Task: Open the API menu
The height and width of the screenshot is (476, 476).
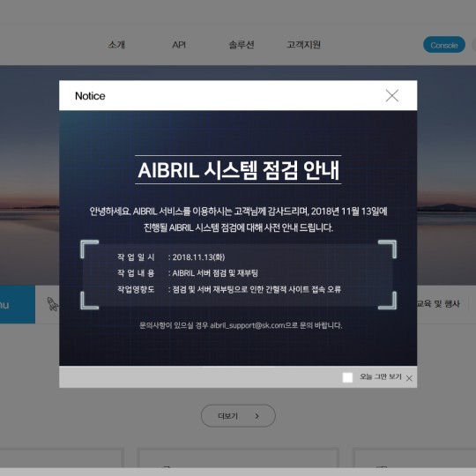Action: tap(179, 45)
